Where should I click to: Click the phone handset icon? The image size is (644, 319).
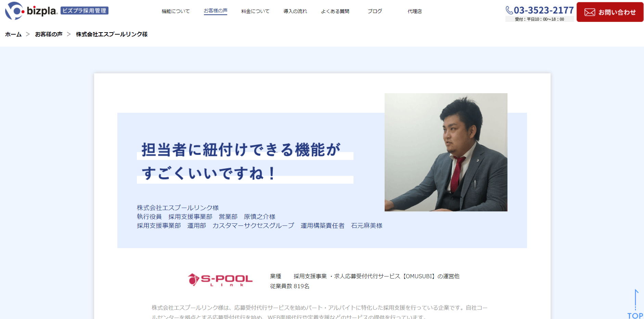click(x=509, y=10)
